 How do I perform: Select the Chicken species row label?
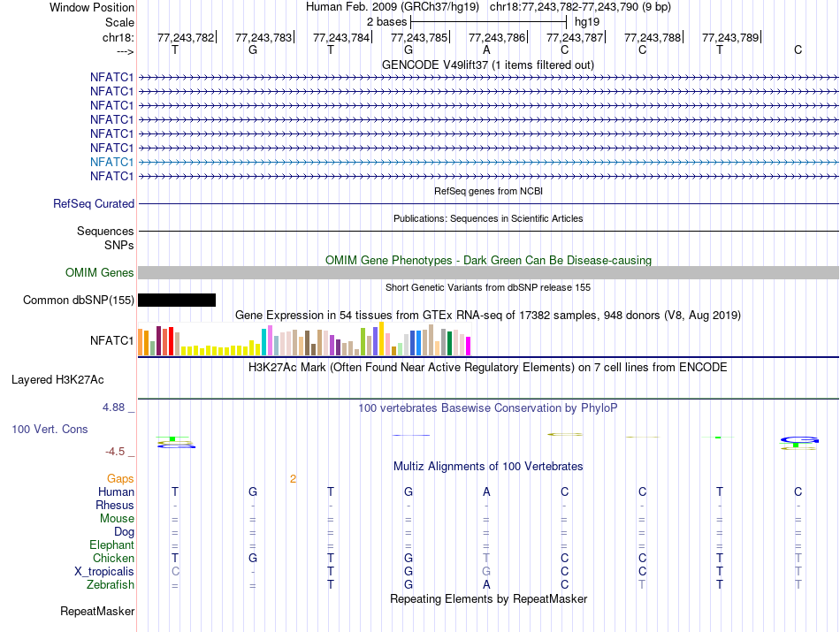[x=113, y=559]
